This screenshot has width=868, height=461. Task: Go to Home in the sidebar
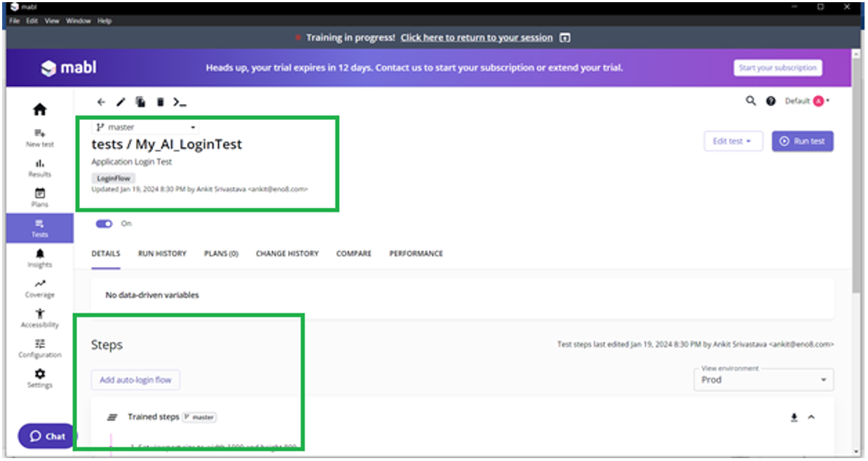(40, 110)
